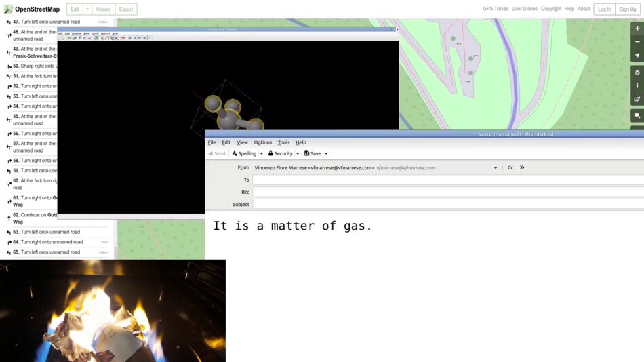The height and width of the screenshot is (362, 644).
Task: Click turn-left icon of step 59
Action: (x=9, y=171)
